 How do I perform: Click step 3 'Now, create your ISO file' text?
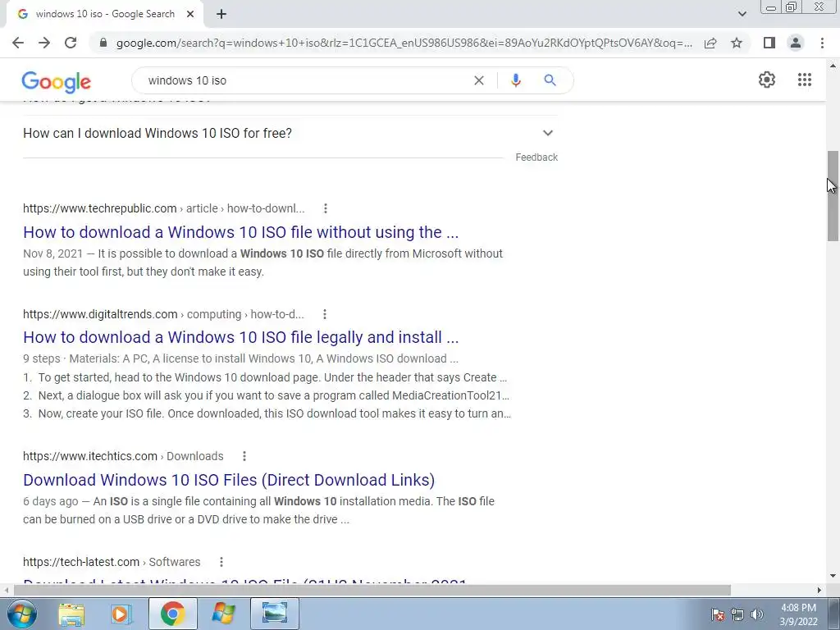[274, 414]
